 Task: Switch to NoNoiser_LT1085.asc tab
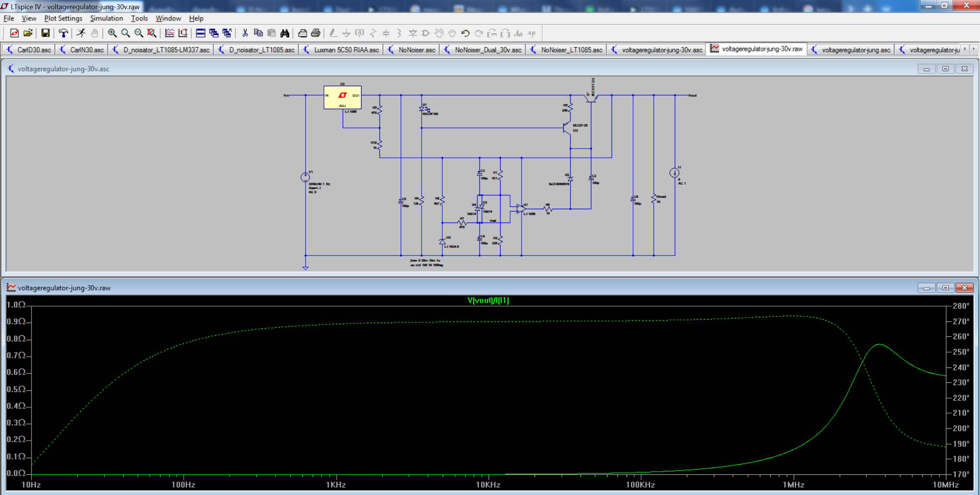[566, 50]
